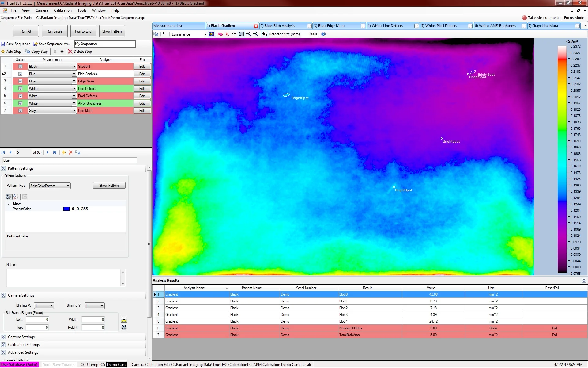Select the Take Measurement icon
588x368 pixels.
click(x=524, y=18)
